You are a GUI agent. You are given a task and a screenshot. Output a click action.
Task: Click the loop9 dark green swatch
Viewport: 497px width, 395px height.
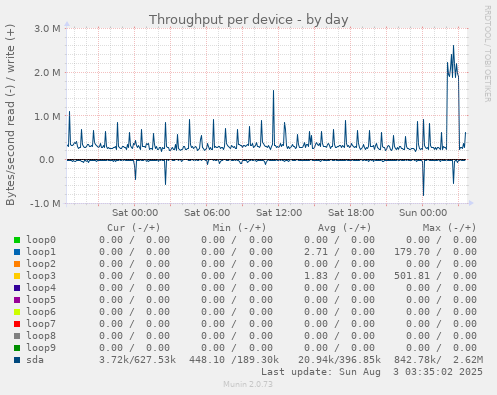pos(17,348)
